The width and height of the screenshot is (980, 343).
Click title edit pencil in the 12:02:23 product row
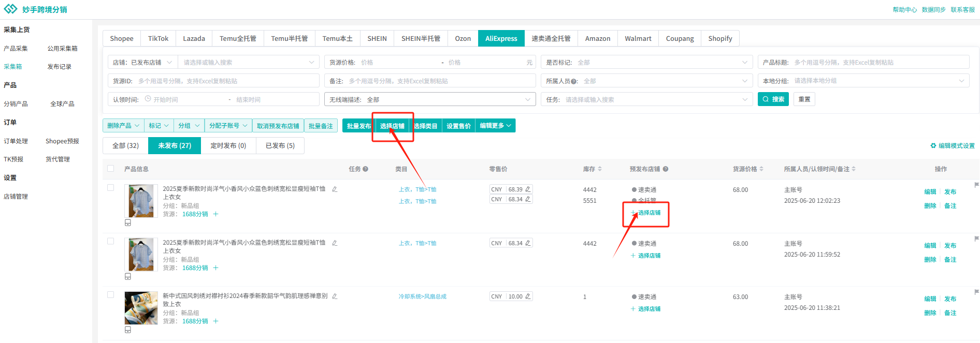pyautogui.click(x=335, y=189)
